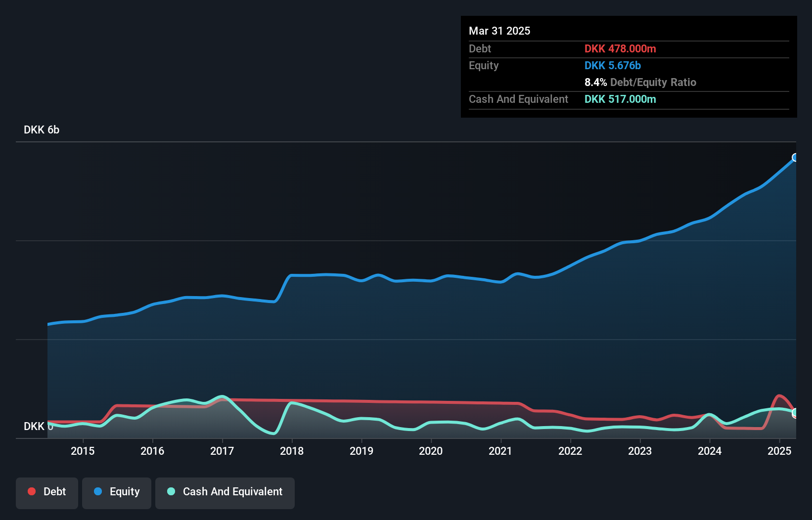Click the red Debt legend dot

[x=32, y=491]
